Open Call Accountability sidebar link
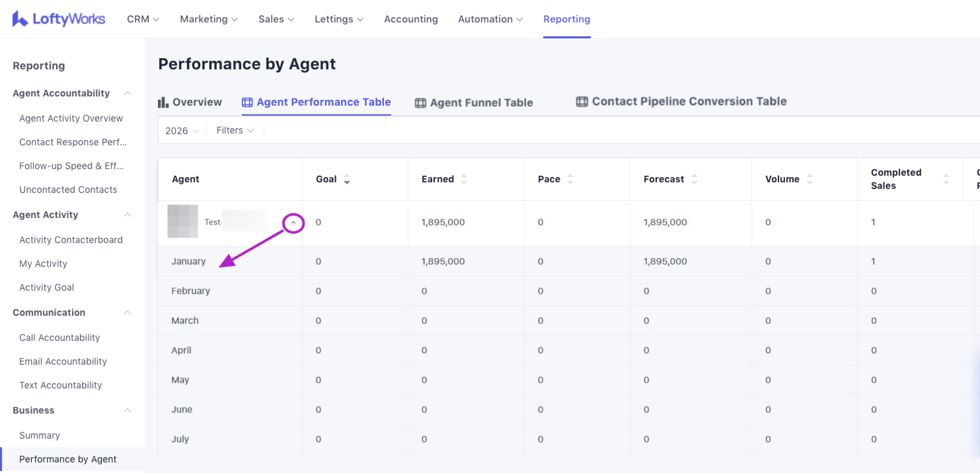The width and height of the screenshot is (980, 473). tap(59, 338)
